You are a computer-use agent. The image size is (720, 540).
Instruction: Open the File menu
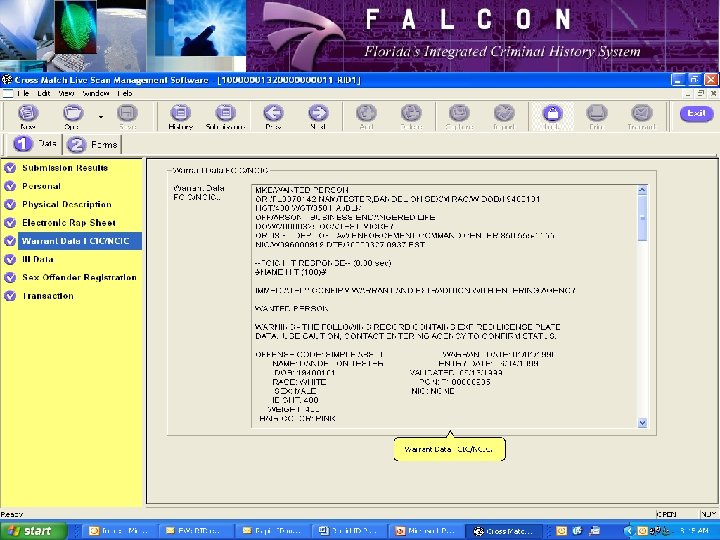23,93
